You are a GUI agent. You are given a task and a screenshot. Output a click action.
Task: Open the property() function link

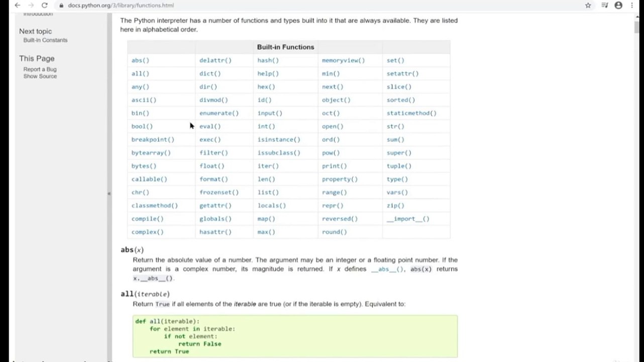point(340,179)
